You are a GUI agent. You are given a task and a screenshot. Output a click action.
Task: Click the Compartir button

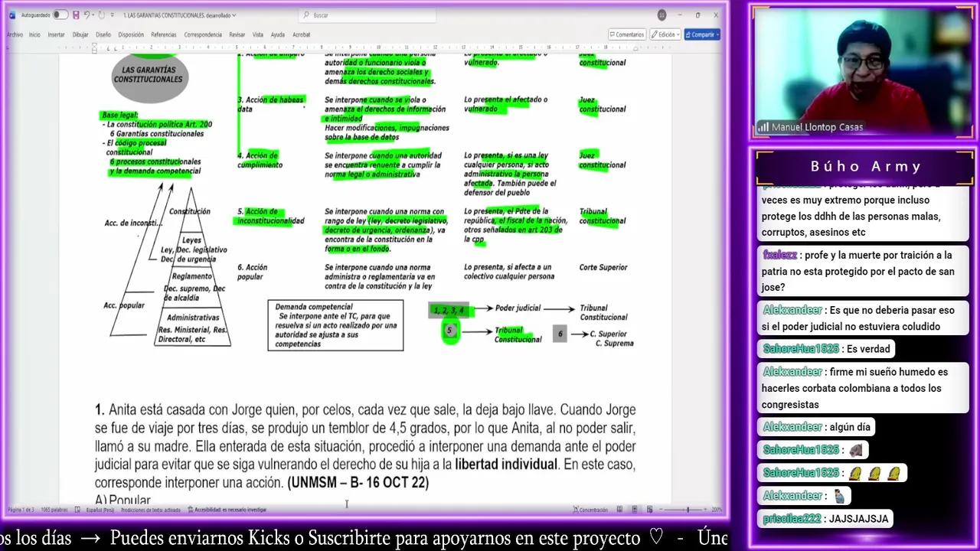click(x=701, y=34)
